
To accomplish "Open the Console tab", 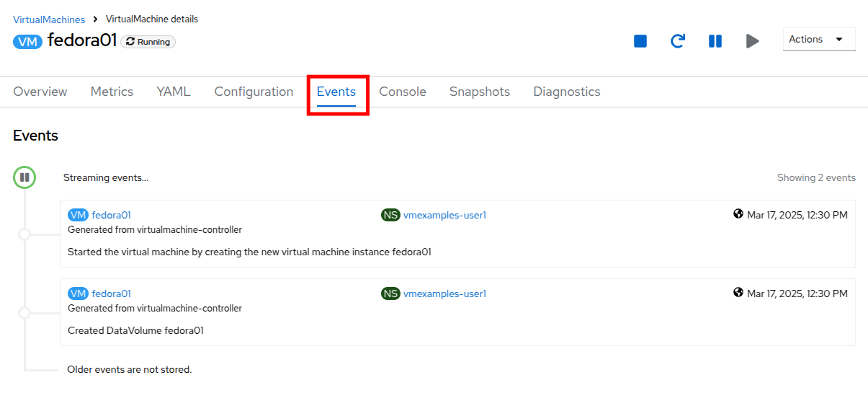I will click(x=403, y=92).
